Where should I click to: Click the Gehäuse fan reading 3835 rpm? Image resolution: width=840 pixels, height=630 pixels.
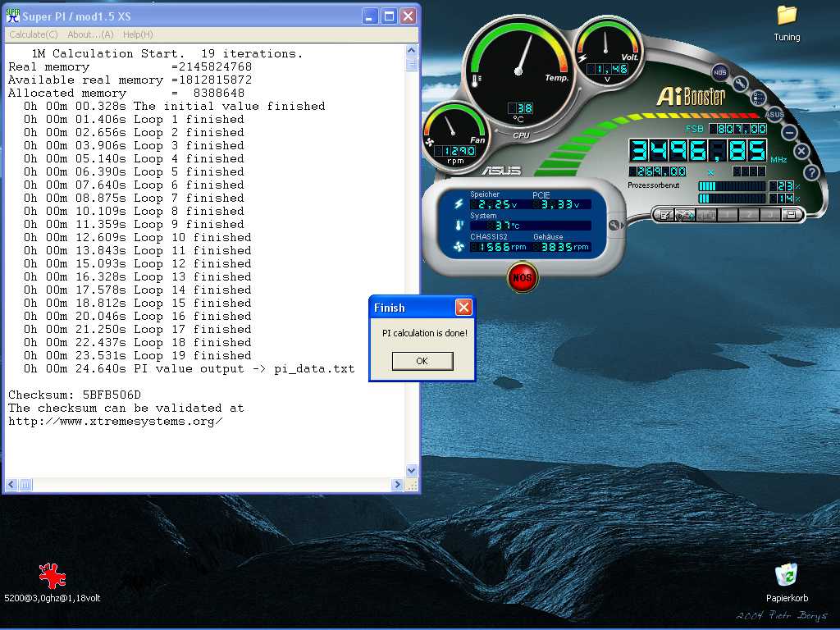point(562,247)
